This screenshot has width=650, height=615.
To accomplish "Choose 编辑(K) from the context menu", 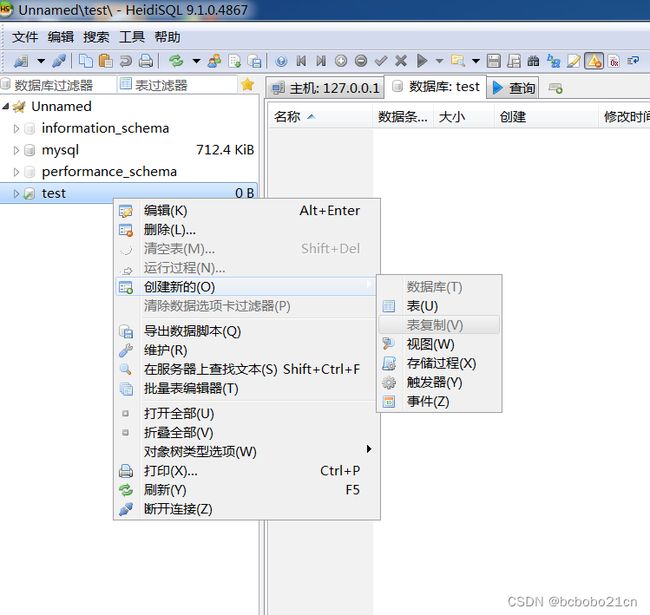I will tap(246, 211).
